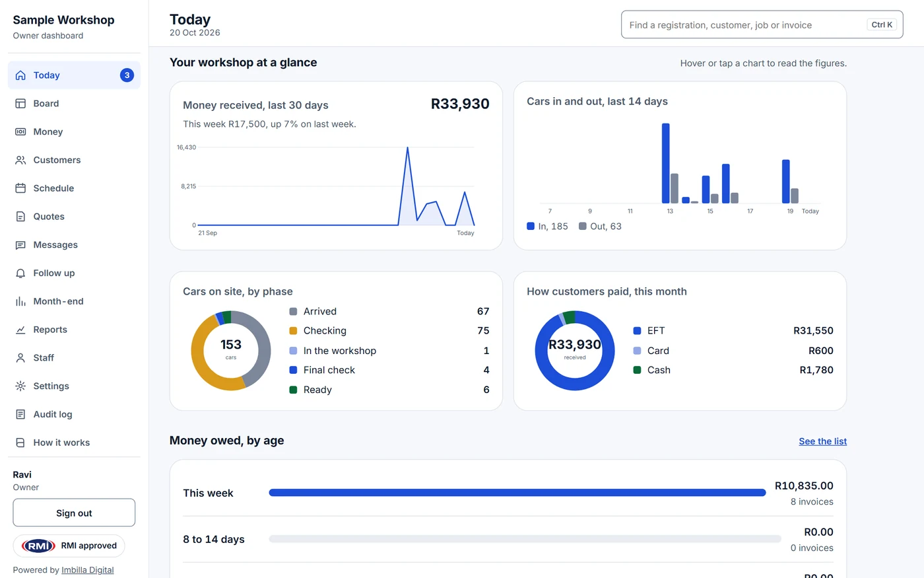Click the '20 Oct 2026' date
The width and height of the screenshot is (924, 578).
click(195, 33)
